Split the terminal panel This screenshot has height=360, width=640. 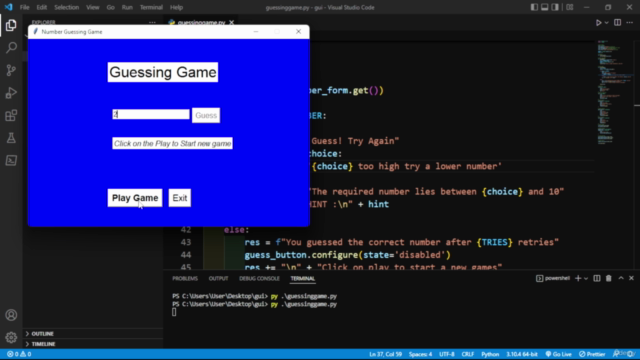coord(597,278)
